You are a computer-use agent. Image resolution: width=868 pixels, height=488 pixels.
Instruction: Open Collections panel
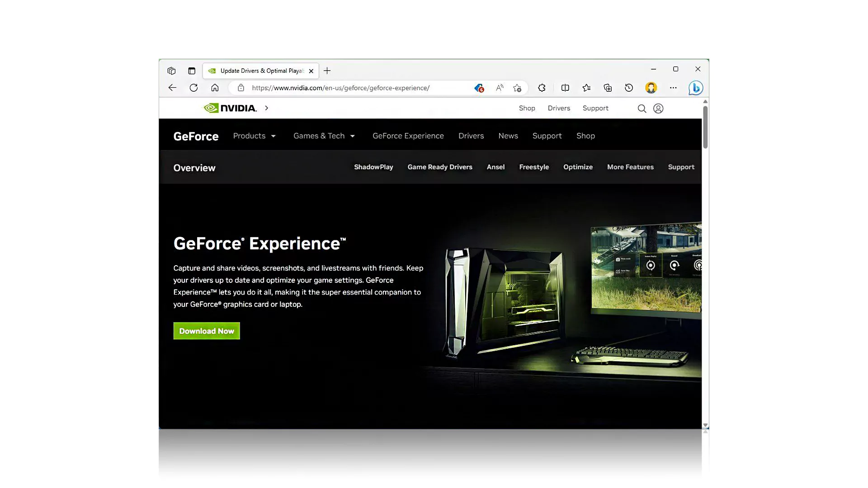point(608,88)
